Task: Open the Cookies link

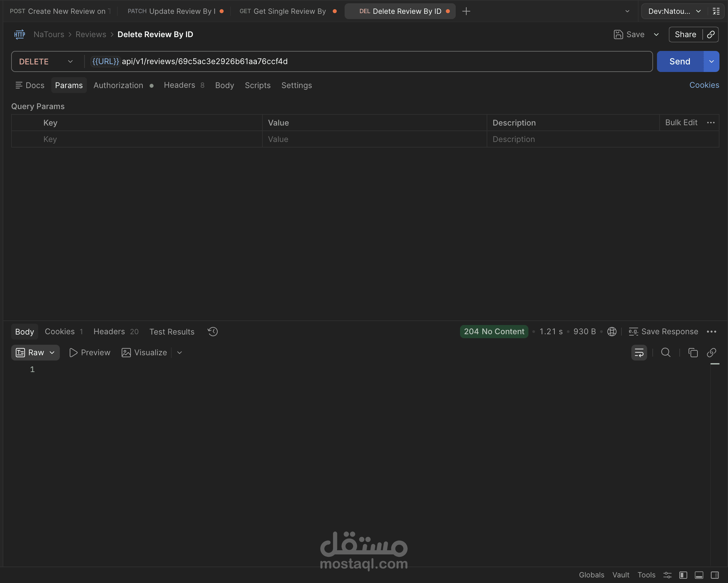Action: (704, 85)
